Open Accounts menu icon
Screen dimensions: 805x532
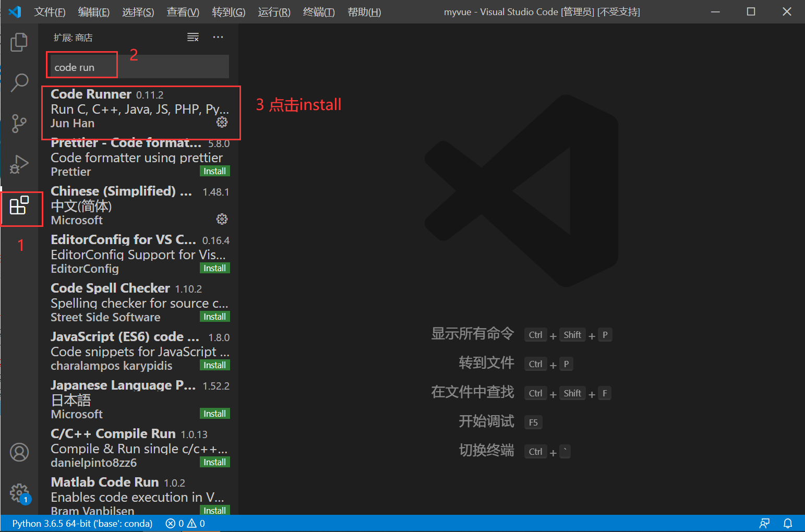(19, 452)
